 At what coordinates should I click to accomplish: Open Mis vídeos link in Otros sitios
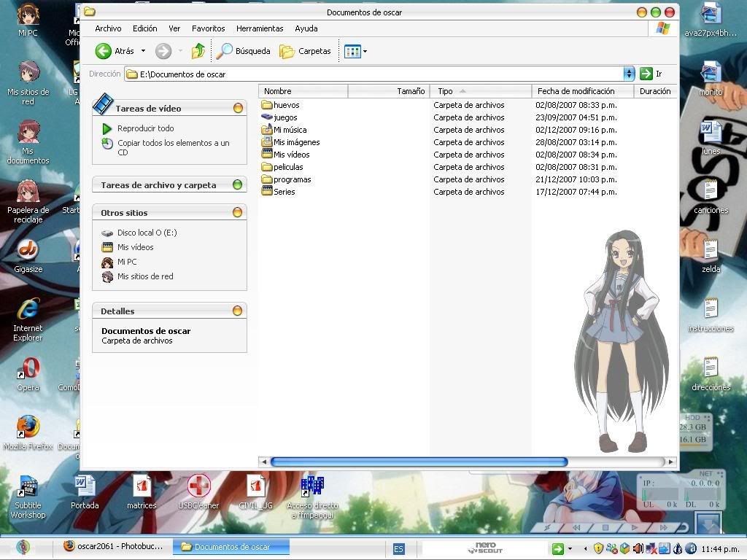coord(135,247)
